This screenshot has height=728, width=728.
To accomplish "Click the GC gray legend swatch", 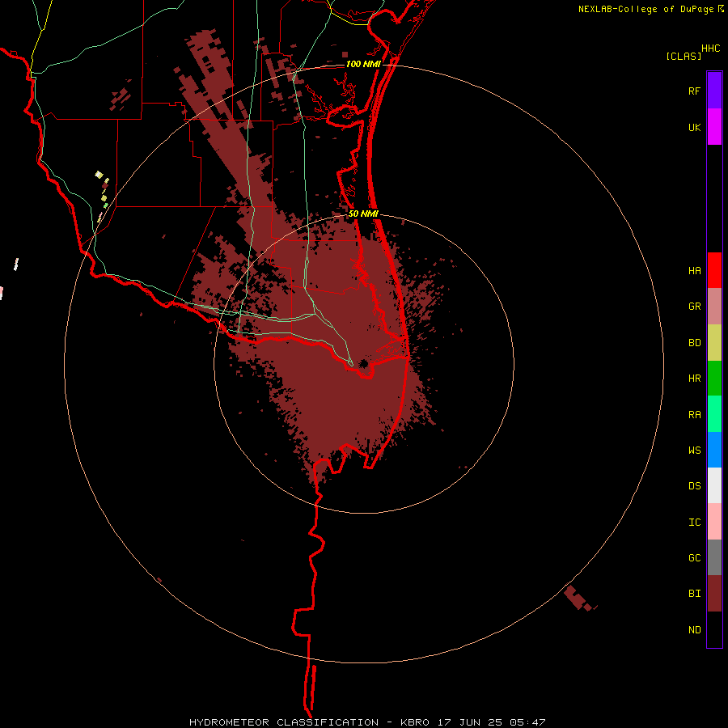I will coord(714,557).
